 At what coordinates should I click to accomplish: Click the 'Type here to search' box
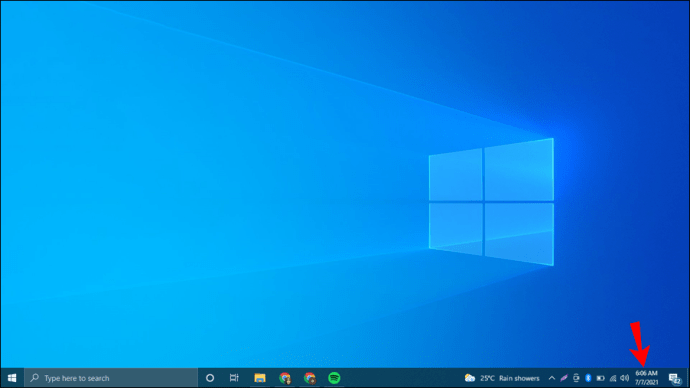click(111, 378)
